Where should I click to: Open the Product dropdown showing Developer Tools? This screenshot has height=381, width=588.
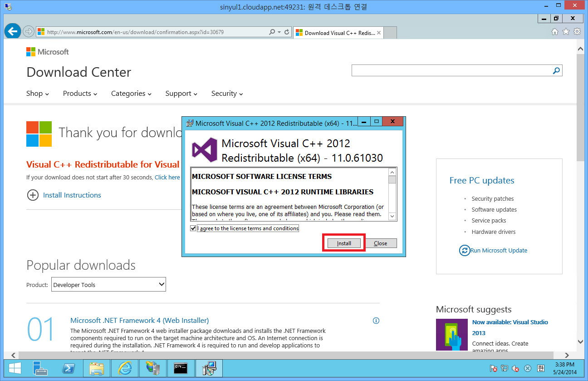108,285
